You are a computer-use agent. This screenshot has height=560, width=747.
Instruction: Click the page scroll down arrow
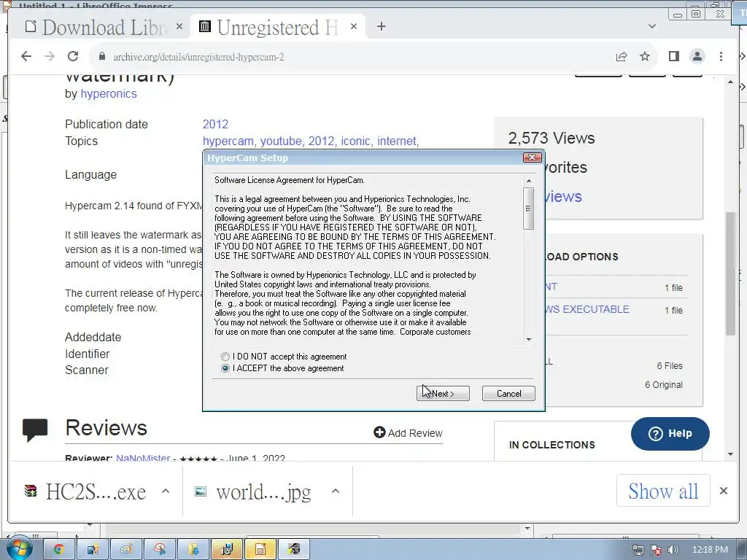pos(730,454)
